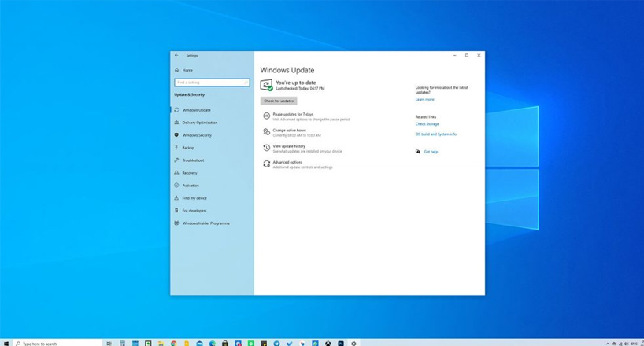Open the Check Storage link
Image resolution: width=644 pixels, height=346 pixels.
[x=427, y=124]
